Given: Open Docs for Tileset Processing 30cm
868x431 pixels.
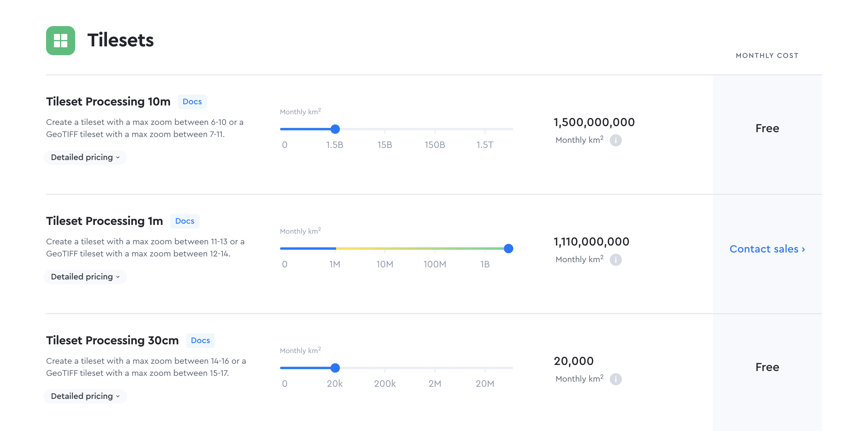Looking at the screenshot, I should tap(200, 340).
